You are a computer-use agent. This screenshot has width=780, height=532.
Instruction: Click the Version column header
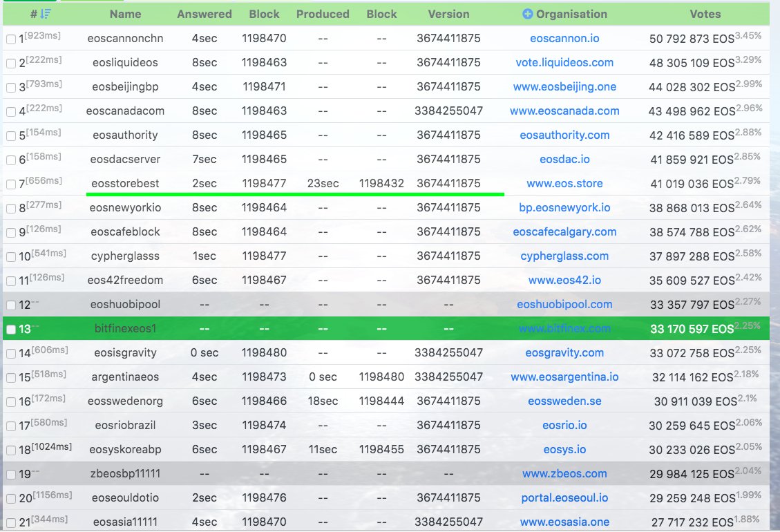448,14
